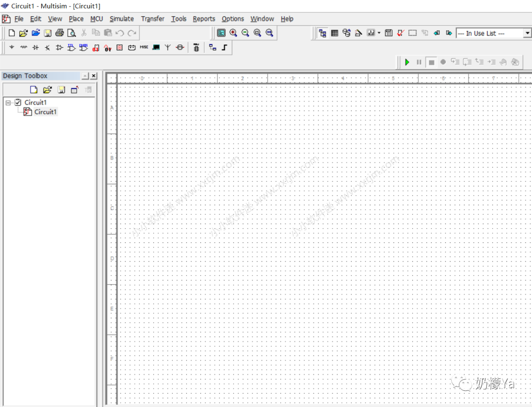The width and height of the screenshot is (532, 407).
Task: Open the Options menu
Action: pyautogui.click(x=233, y=19)
